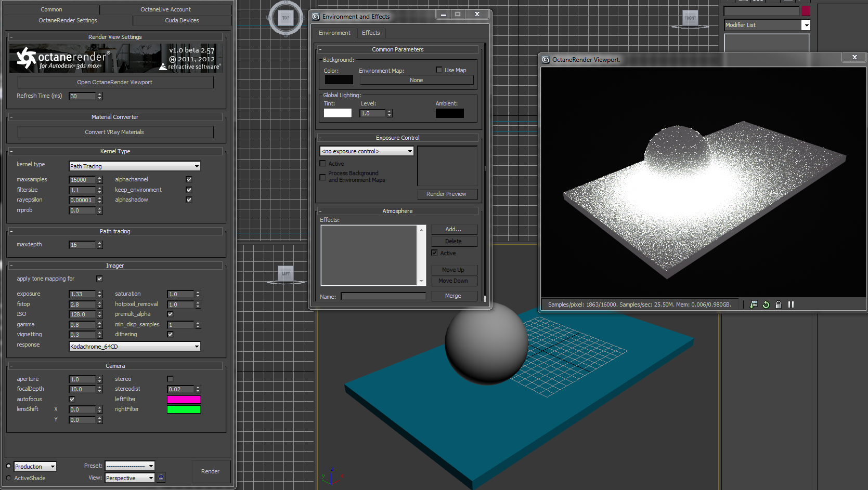Uncheck the Atmosphere Active checkbox
Screen dimensions: 868x490
click(x=434, y=253)
